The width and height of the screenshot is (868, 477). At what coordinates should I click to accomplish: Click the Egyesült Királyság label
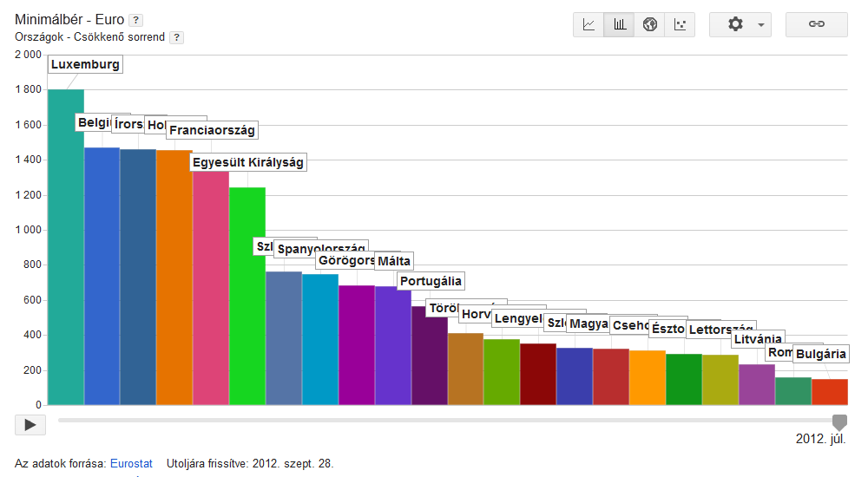(x=248, y=162)
